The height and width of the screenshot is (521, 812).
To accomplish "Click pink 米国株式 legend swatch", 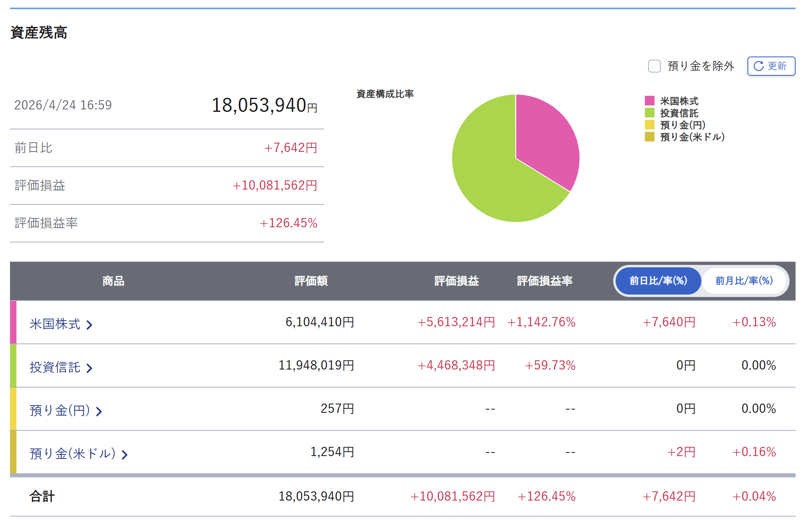I will click(649, 101).
